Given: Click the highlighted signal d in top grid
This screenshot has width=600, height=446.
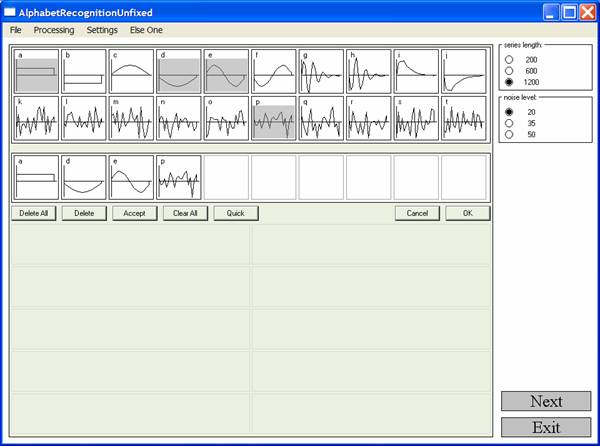Looking at the screenshot, I should [x=179, y=71].
